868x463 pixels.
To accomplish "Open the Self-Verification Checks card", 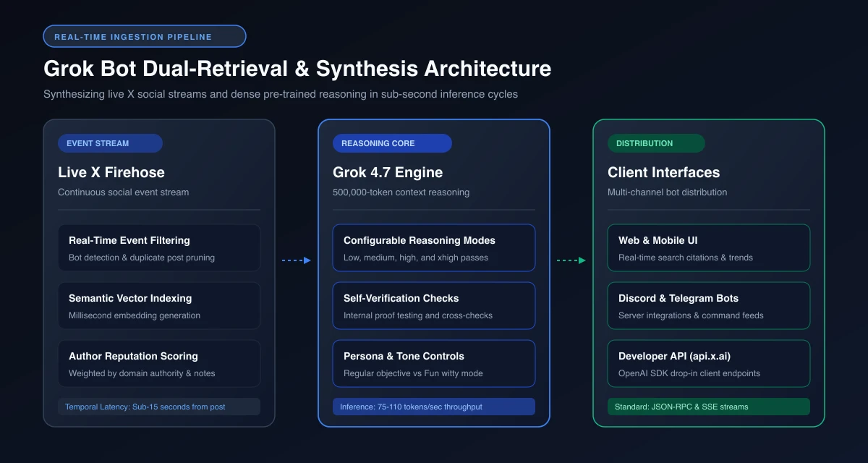I will (x=434, y=305).
